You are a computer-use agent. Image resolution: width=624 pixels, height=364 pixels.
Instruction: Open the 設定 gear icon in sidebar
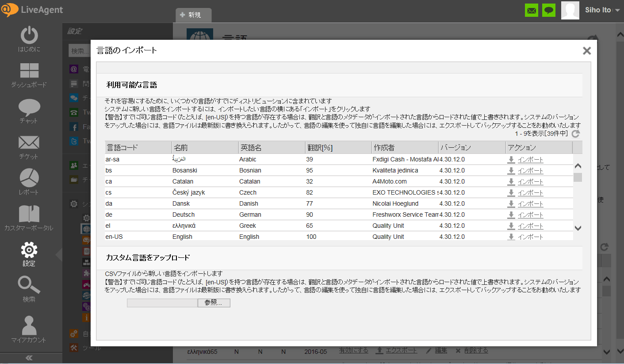[x=29, y=250]
